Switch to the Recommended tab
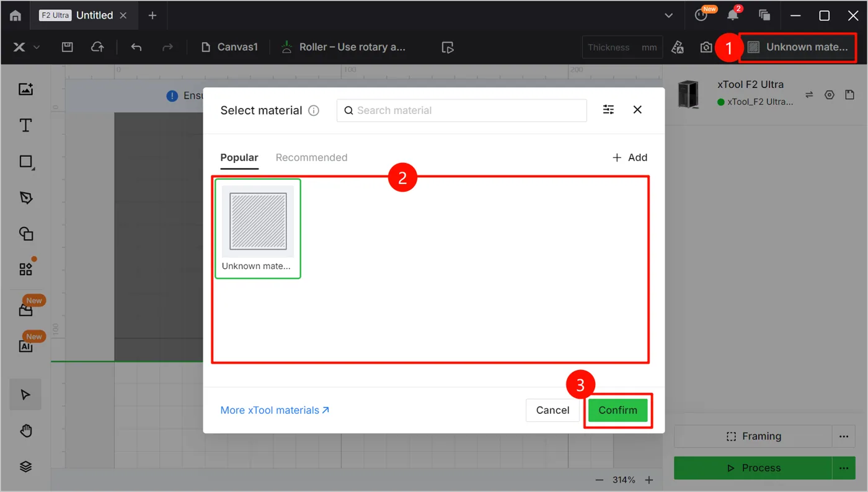Viewport: 868px width, 492px height. (x=311, y=157)
